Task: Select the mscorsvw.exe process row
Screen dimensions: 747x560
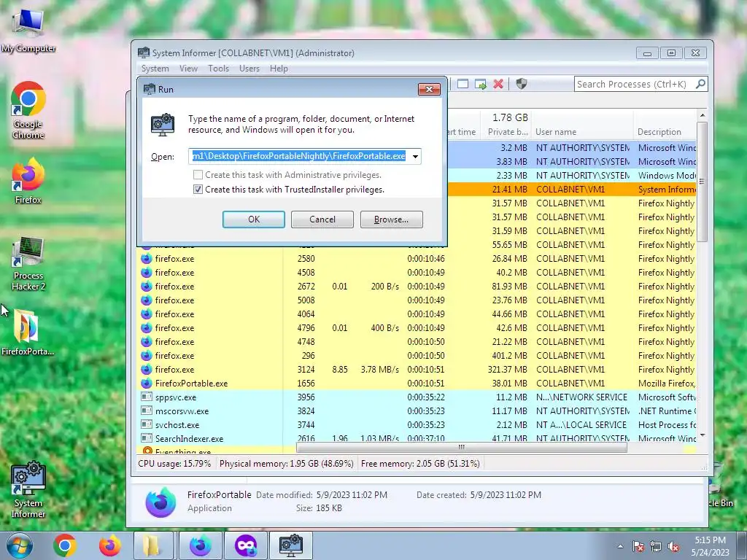Action: (417, 411)
